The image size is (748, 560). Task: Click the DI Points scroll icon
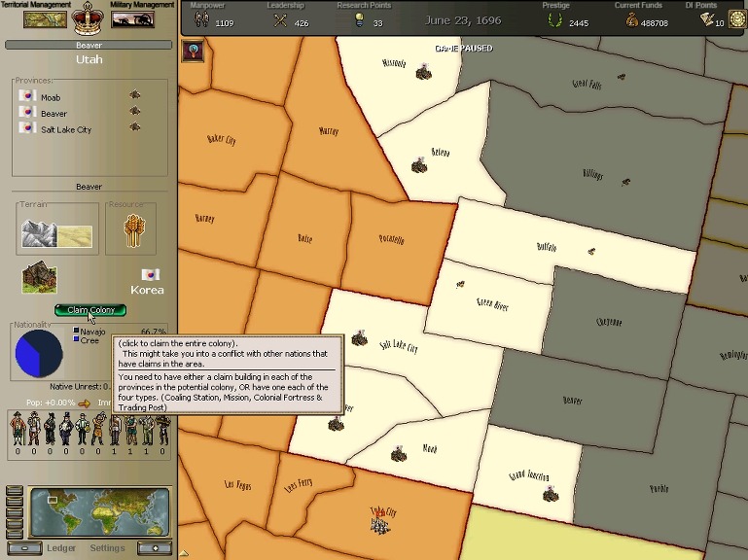click(706, 19)
